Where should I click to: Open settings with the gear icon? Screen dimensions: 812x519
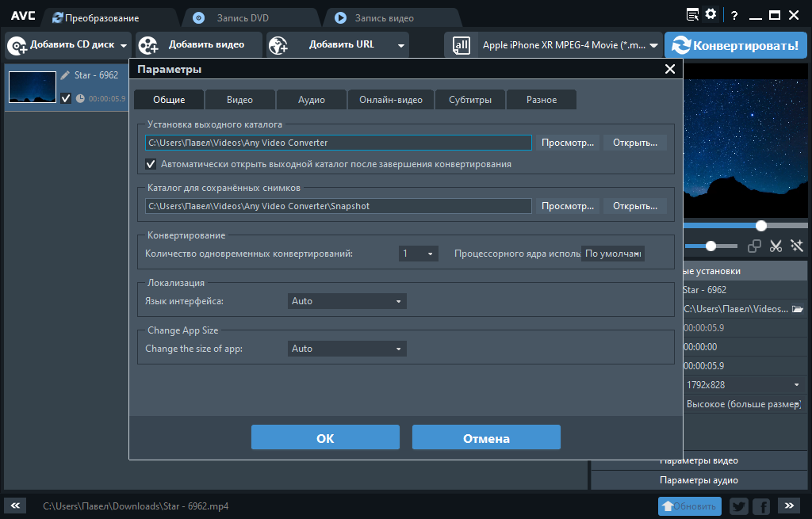click(711, 14)
